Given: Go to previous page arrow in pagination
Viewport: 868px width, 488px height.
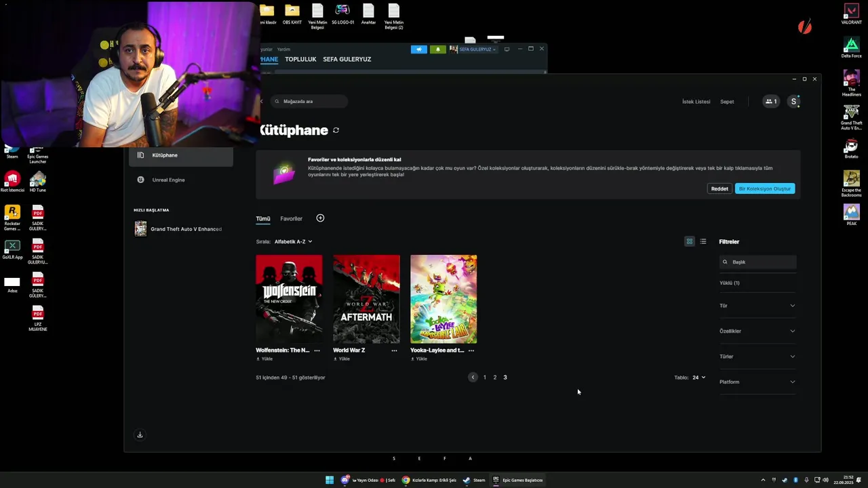Looking at the screenshot, I should [x=473, y=378].
